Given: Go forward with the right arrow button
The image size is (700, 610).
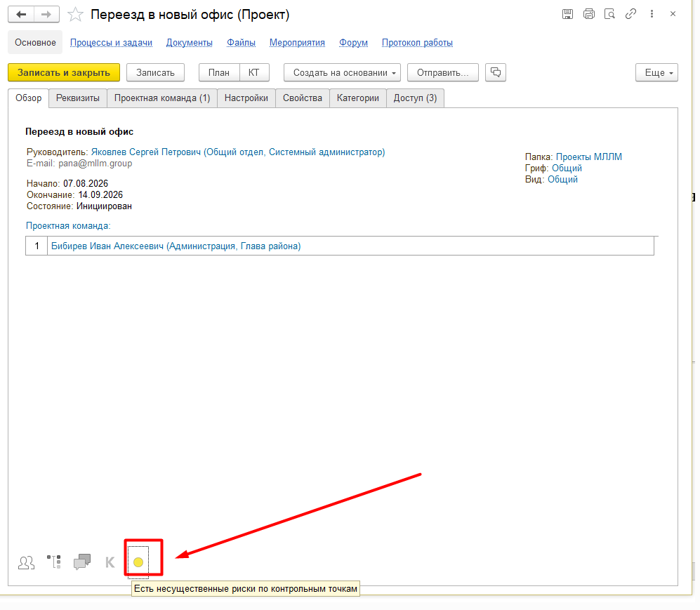Looking at the screenshot, I should pos(46,14).
